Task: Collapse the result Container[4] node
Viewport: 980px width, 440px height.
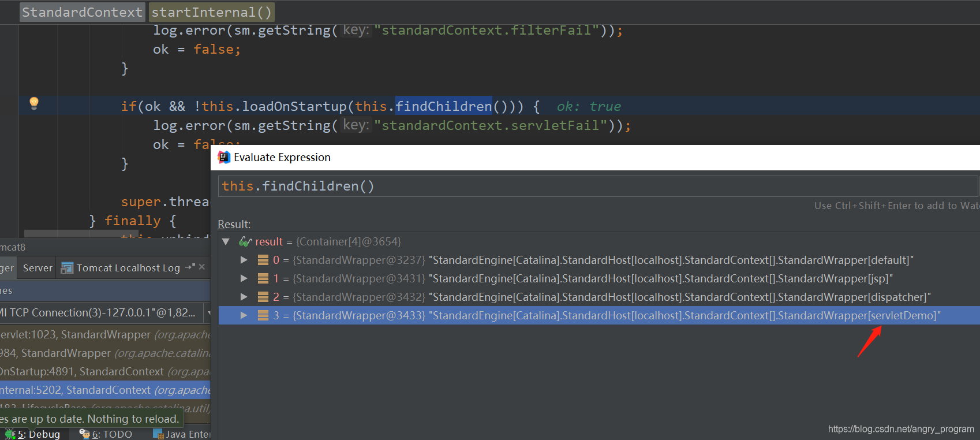Action: [226, 241]
